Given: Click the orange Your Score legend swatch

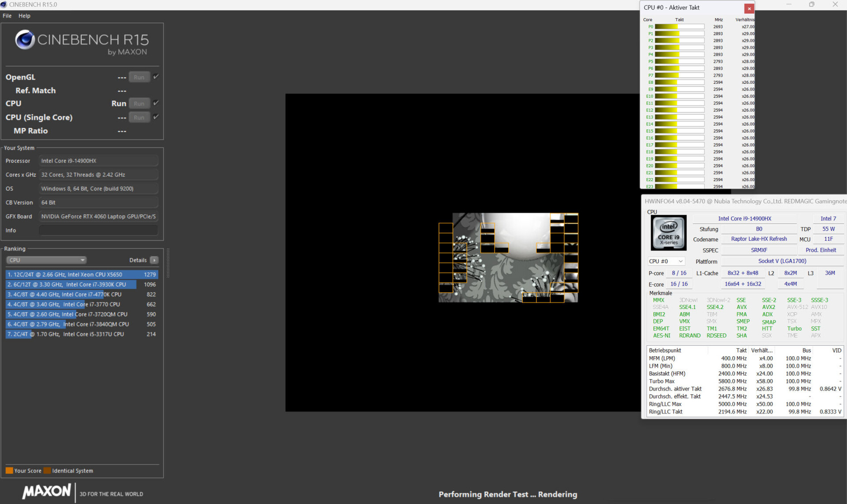Looking at the screenshot, I should tap(9, 470).
